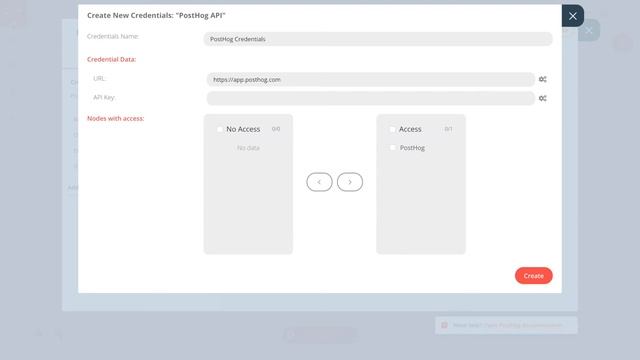640x360 pixels.
Task: Select the 'No data' placeholder text
Action: tap(248, 148)
